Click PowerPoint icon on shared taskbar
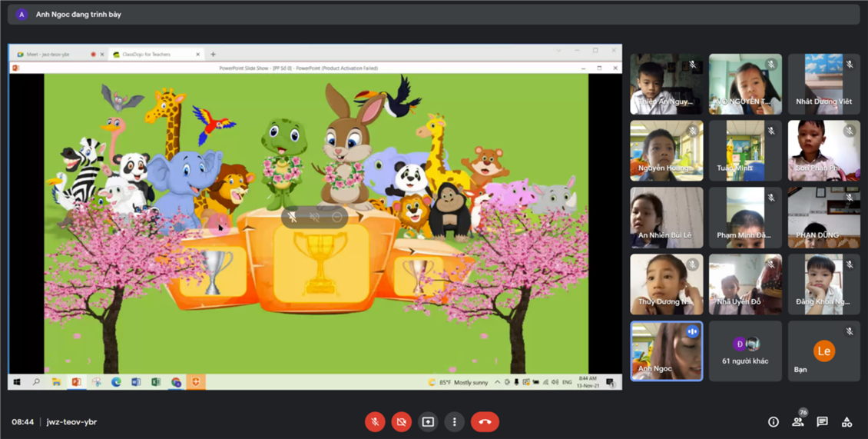The image size is (868, 439). [76, 382]
